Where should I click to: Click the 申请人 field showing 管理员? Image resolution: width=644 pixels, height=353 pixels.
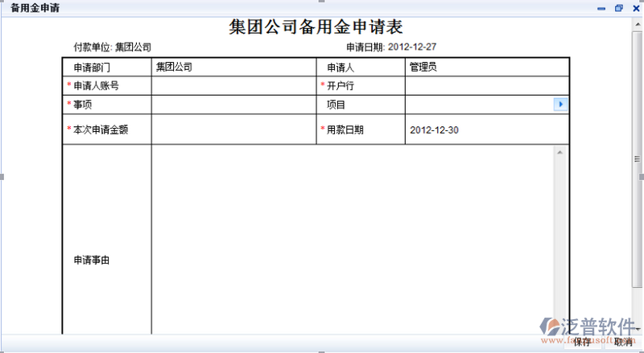point(486,67)
